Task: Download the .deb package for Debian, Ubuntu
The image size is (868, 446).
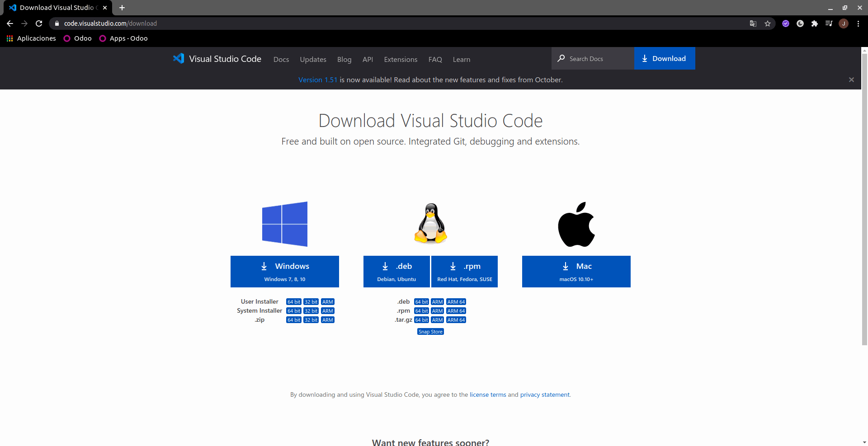Action: pyautogui.click(x=397, y=272)
